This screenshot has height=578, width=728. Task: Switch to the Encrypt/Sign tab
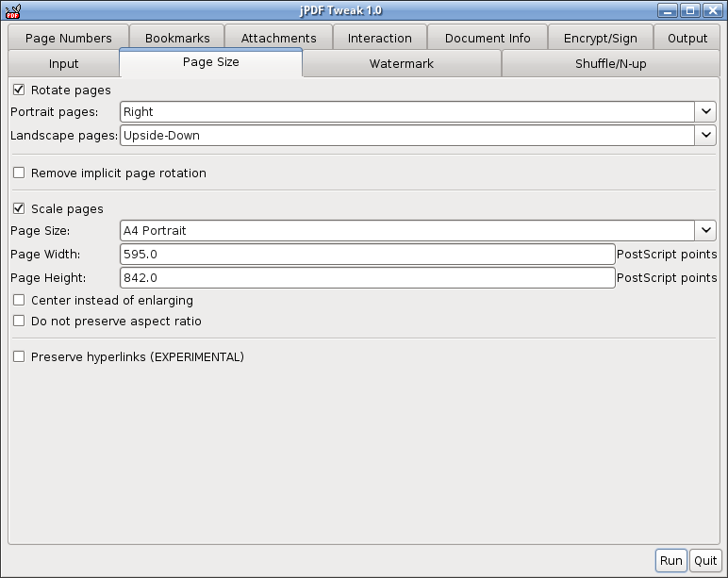[601, 38]
